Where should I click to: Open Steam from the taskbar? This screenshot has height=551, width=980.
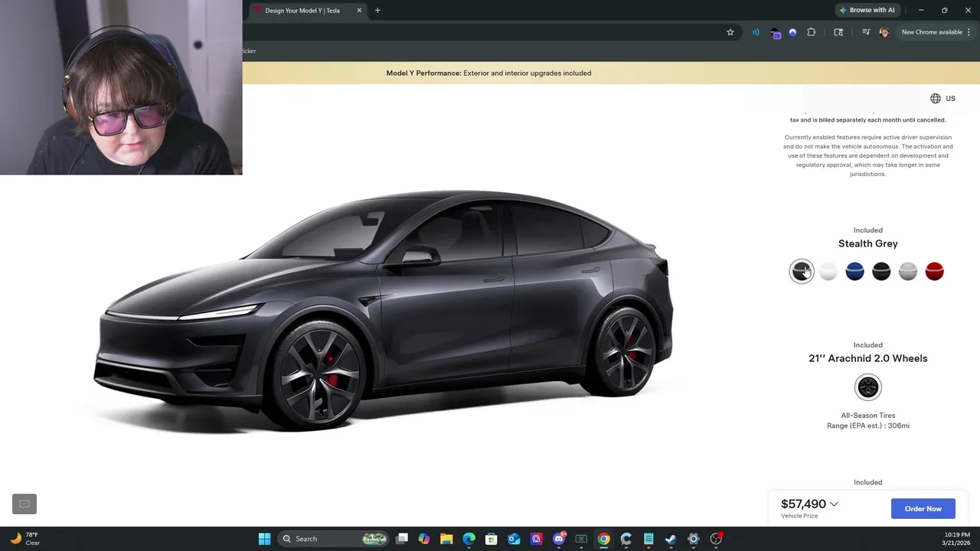[x=671, y=539]
